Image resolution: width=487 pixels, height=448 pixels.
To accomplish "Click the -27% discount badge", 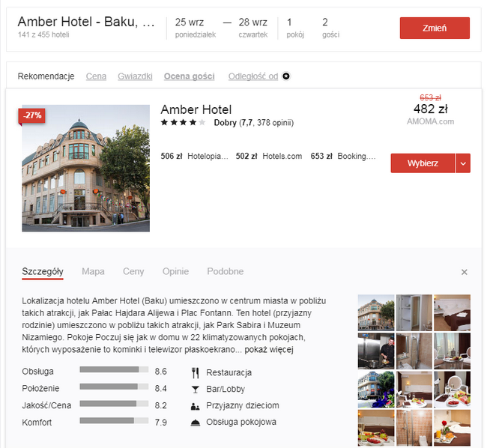I will [x=32, y=115].
